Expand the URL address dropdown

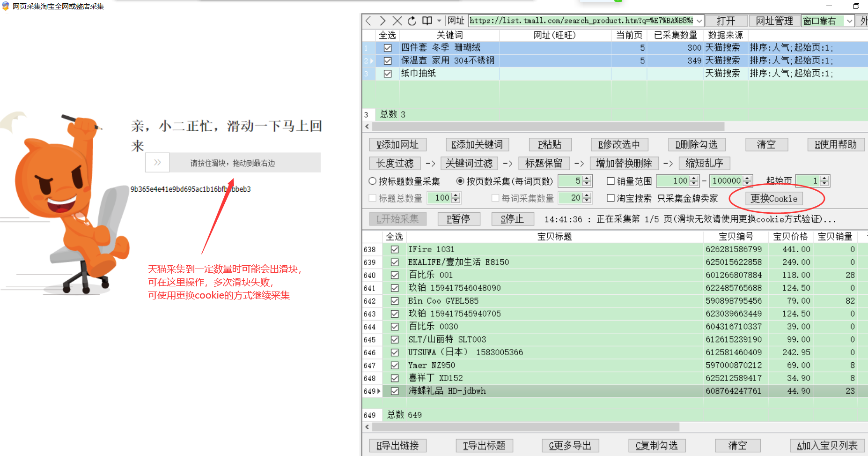click(x=699, y=21)
